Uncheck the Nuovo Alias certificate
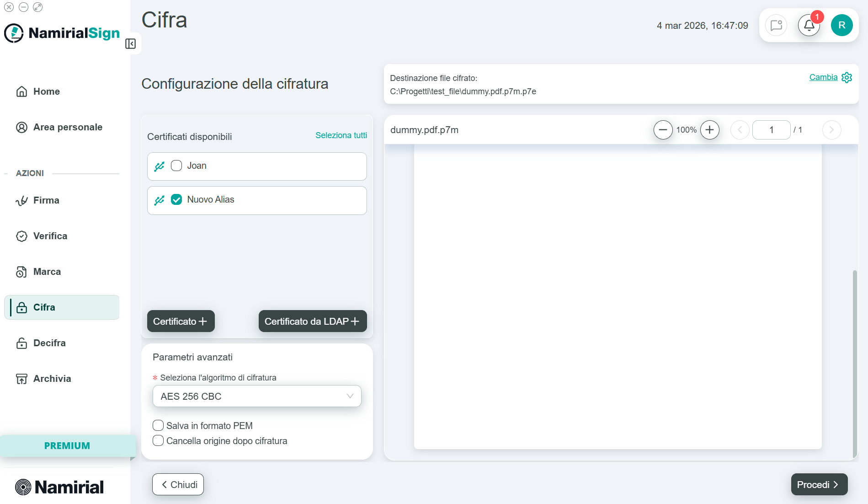The width and height of the screenshot is (868, 504). [x=176, y=199]
